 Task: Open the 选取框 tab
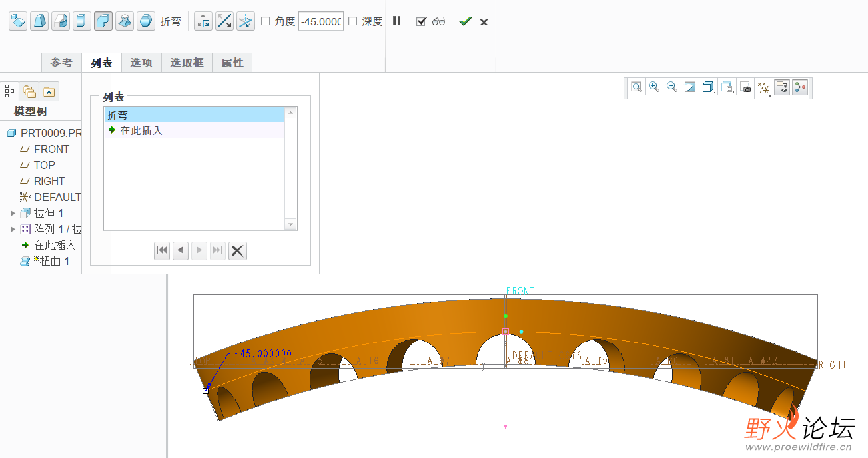coord(187,63)
